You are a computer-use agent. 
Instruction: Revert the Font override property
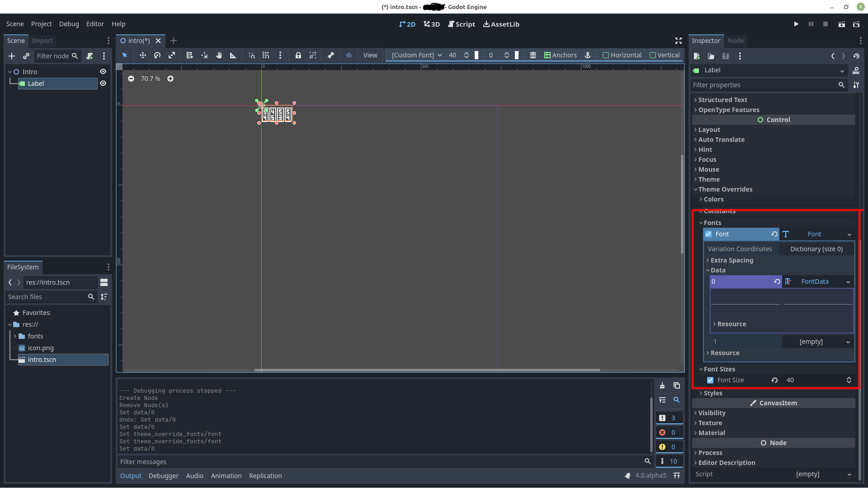pos(774,234)
